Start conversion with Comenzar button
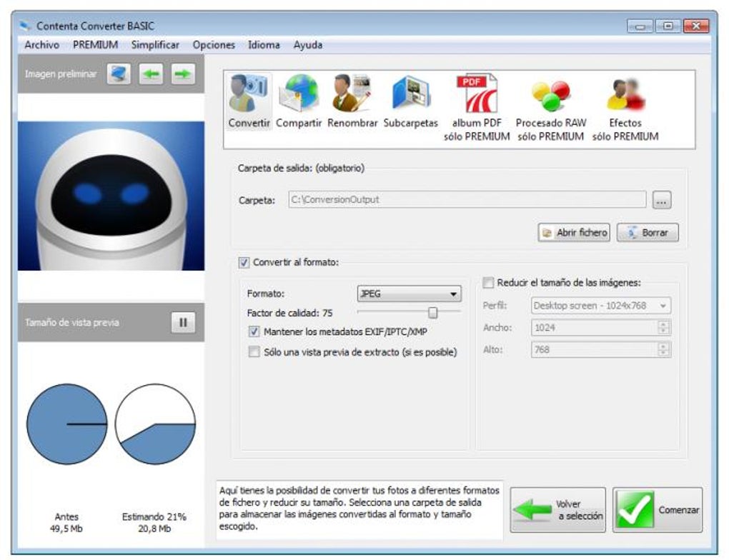This screenshot has height=560, width=729. 658,510
